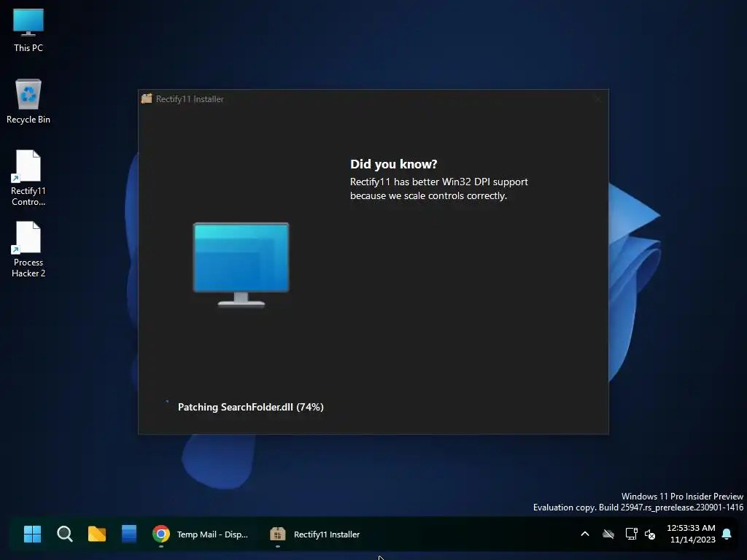This screenshot has width=747, height=560.
Task: Open the network display tray icon
Action: click(631, 534)
